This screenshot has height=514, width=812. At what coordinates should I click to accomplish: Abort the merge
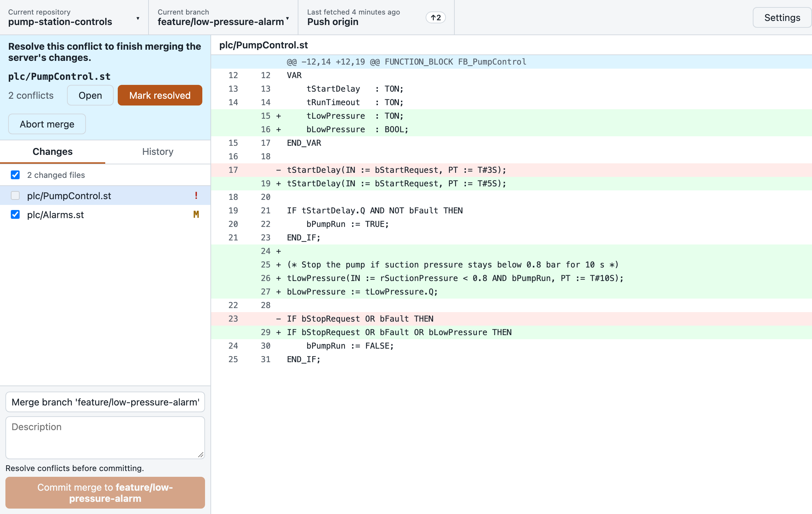[x=47, y=124]
